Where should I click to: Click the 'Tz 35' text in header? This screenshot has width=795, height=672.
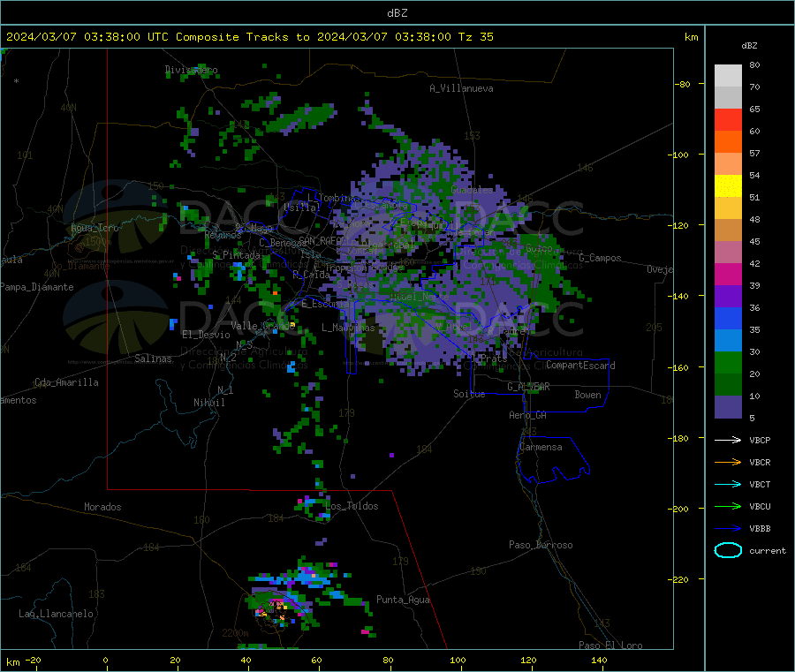click(476, 37)
